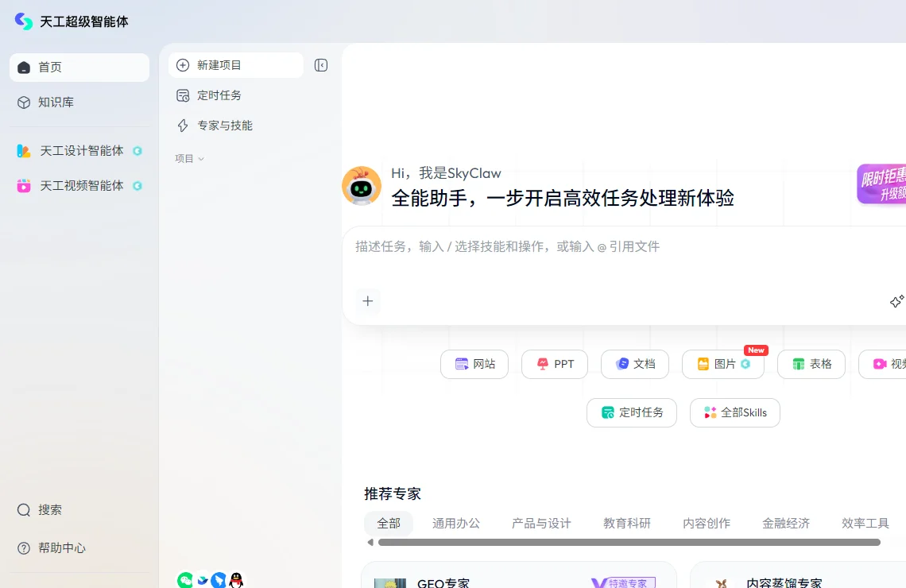This screenshot has height=588, width=906.
Task: Switch to 教育科研 tab
Action: click(627, 524)
